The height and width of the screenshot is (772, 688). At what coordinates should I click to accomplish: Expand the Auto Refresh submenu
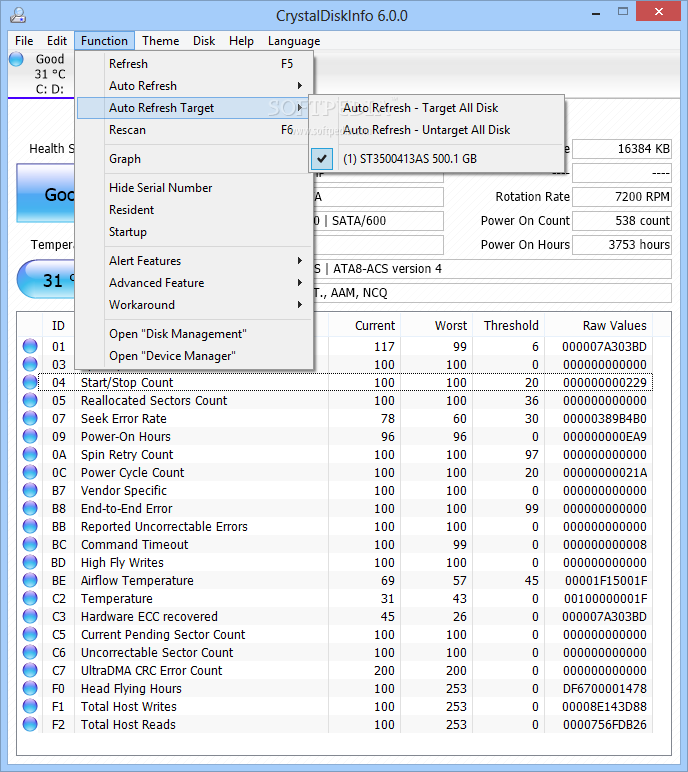coord(195,86)
